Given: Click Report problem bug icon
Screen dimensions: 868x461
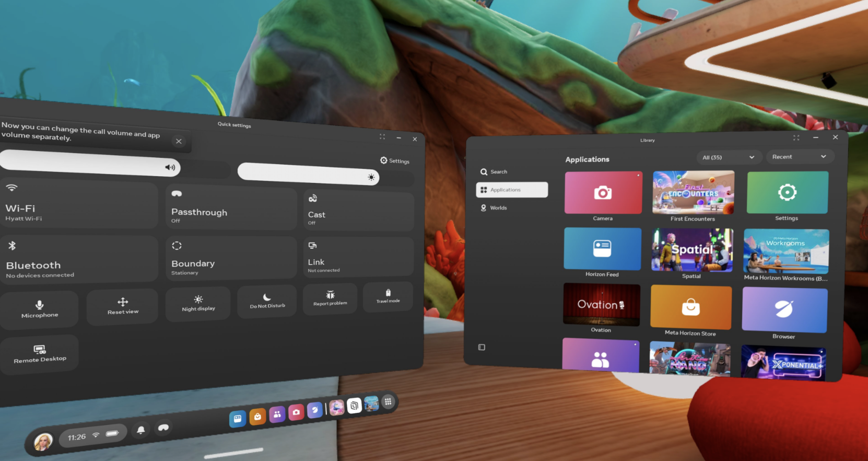Looking at the screenshot, I should pyautogui.click(x=330, y=298).
